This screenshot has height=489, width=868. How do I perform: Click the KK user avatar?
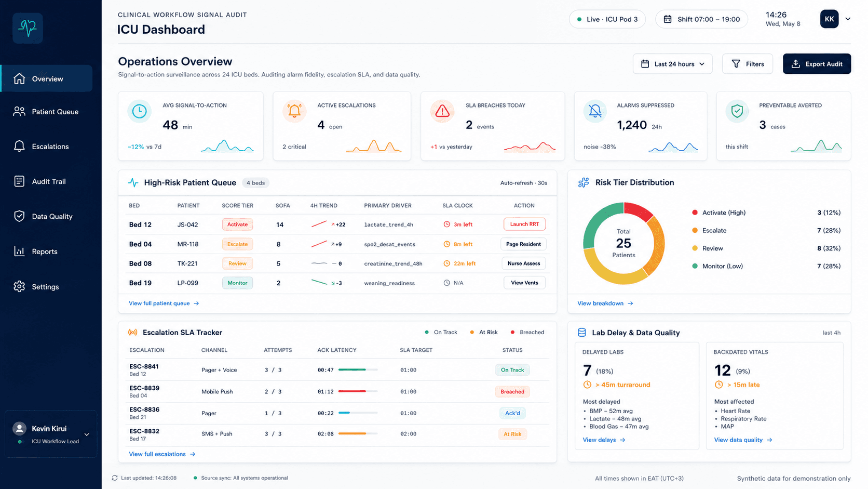tap(830, 19)
